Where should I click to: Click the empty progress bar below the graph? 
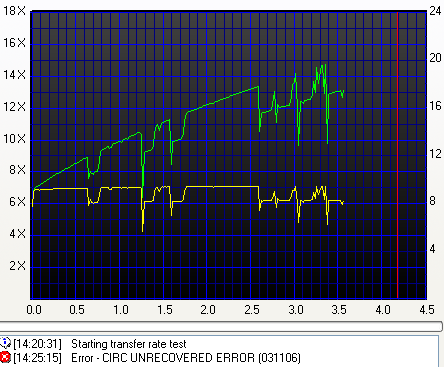[x=221, y=326]
